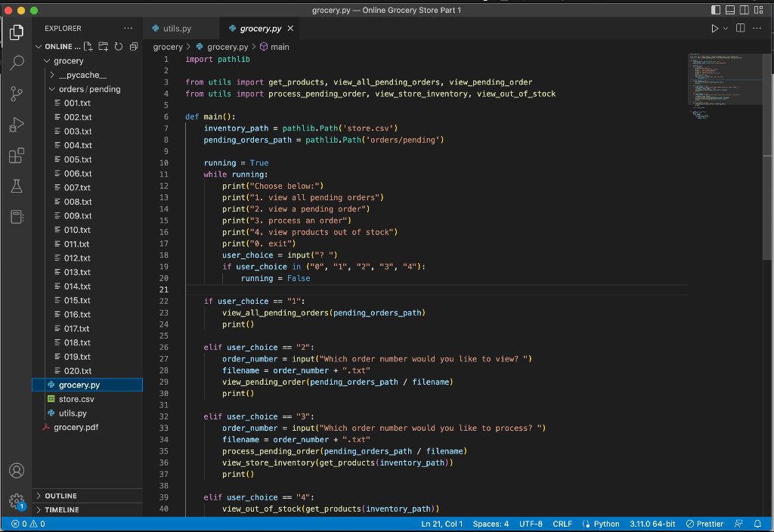
Task: Open the Search view in activity bar
Action: pyautogui.click(x=16, y=63)
